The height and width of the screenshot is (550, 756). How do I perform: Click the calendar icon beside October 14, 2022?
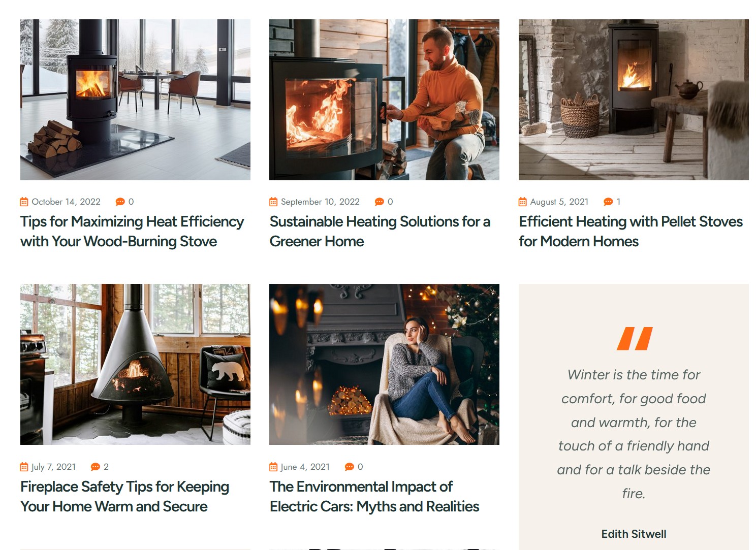pyautogui.click(x=24, y=202)
